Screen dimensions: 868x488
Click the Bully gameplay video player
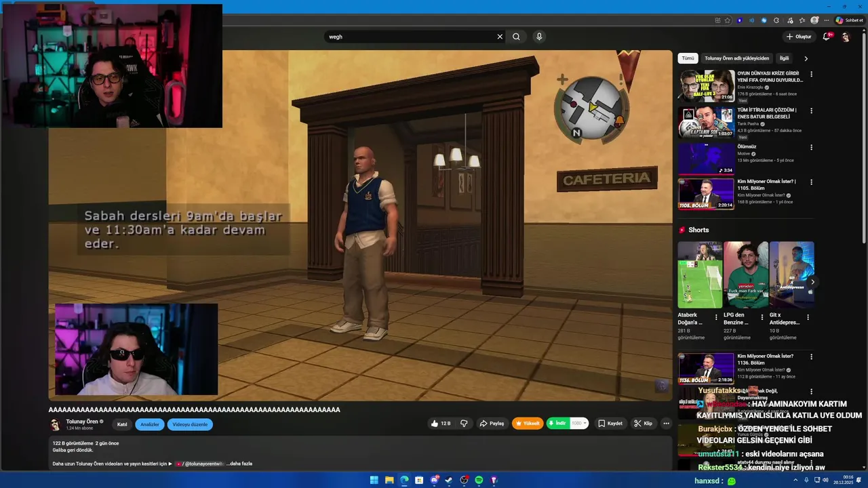coord(360,225)
